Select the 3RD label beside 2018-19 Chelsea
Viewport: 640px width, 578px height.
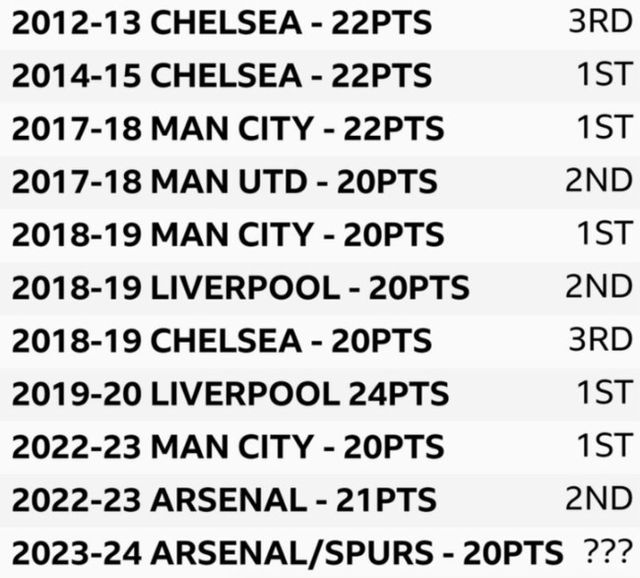click(599, 340)
